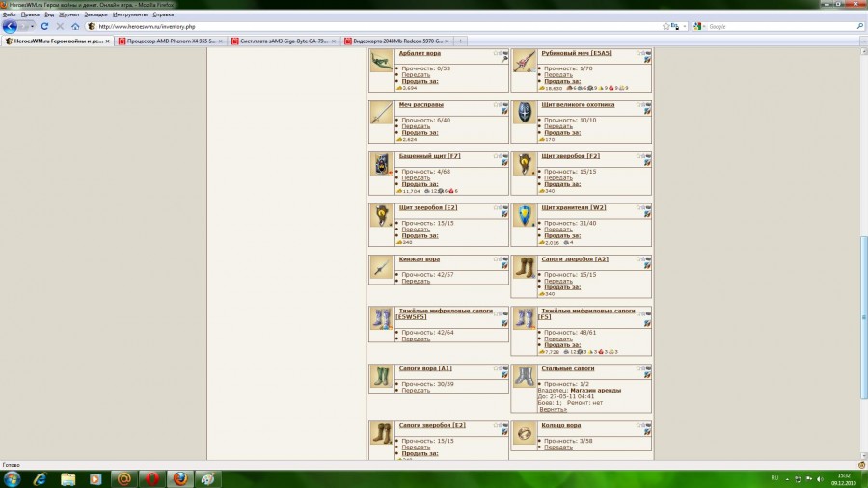The image size is (868, 488).
Task: Click Передать under Кинжал вора
Action: click(x=416, y=281)
